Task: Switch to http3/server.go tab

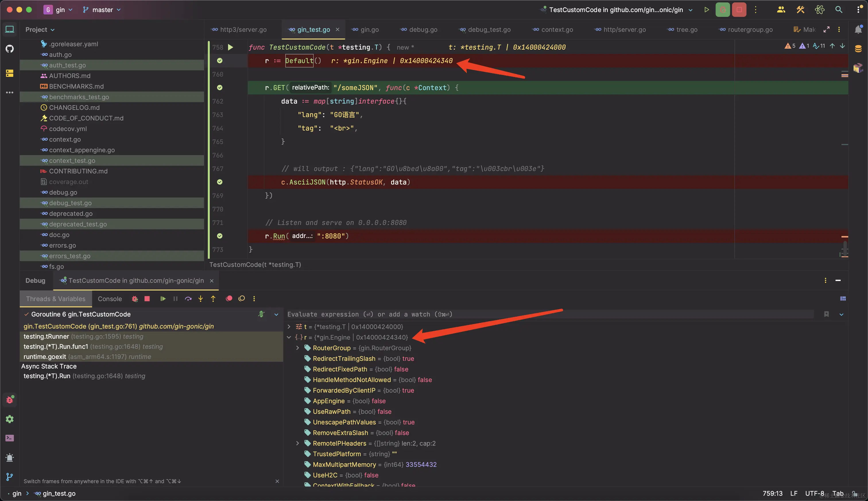Action: coord(239,30)
